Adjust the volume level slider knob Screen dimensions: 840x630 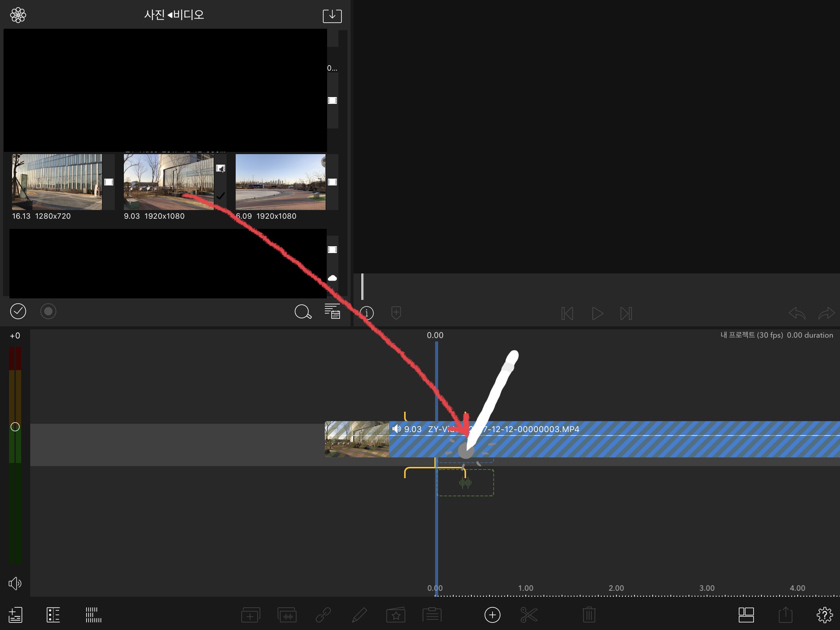tap(15, 427)
